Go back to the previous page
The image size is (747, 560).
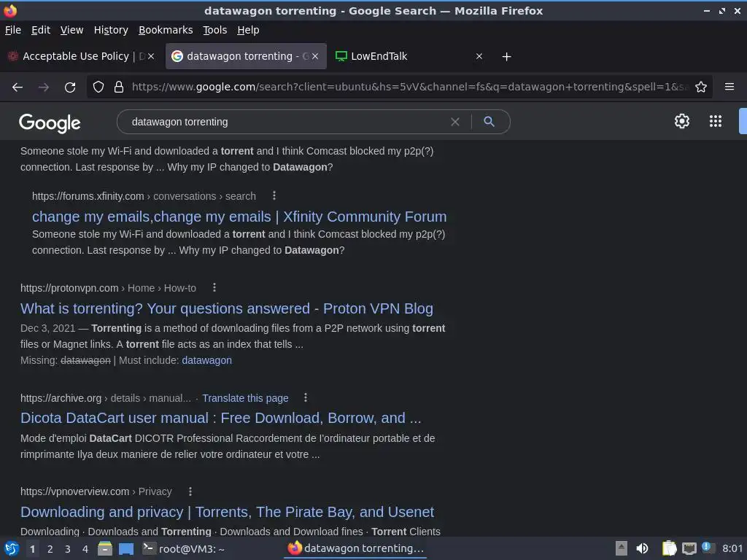click(x=18, y=87)
